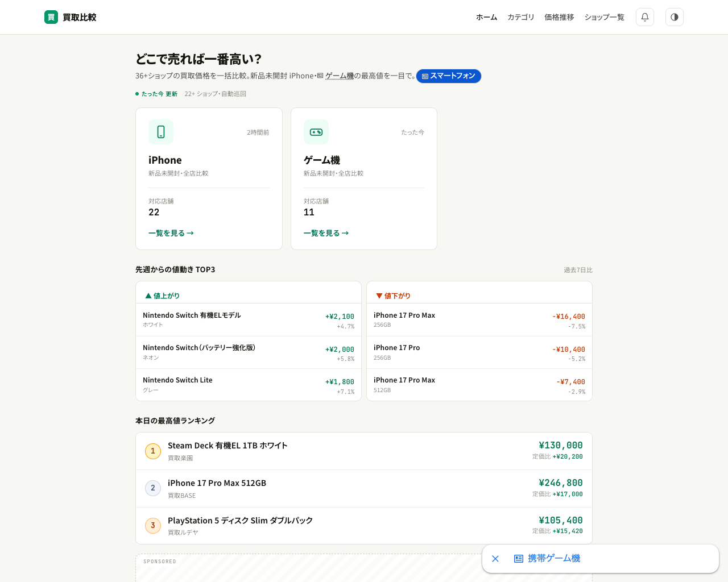Select Nintendo Switch(バッテリー強化版) row
This screenshot has height=582, width=728.
tap(249, 352)
